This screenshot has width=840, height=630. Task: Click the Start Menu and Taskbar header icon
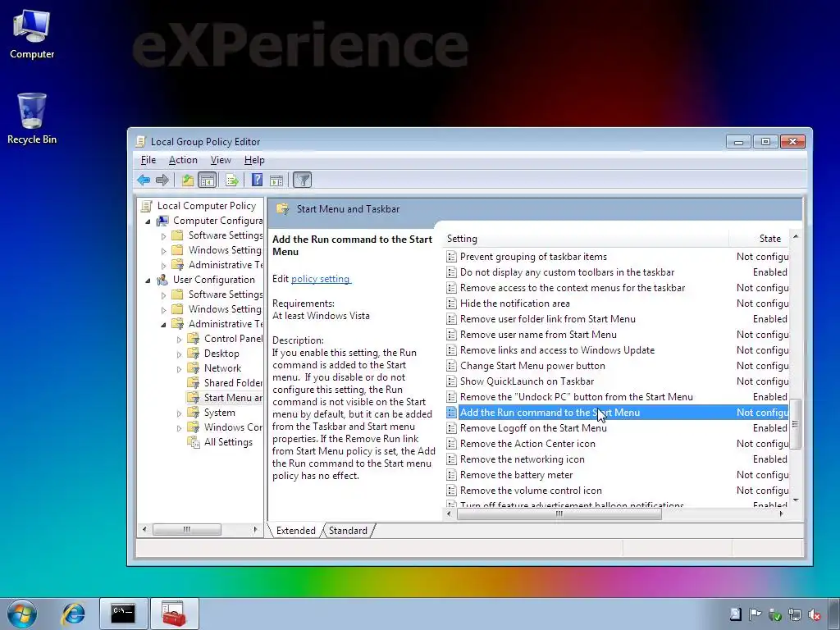(283, 209)
